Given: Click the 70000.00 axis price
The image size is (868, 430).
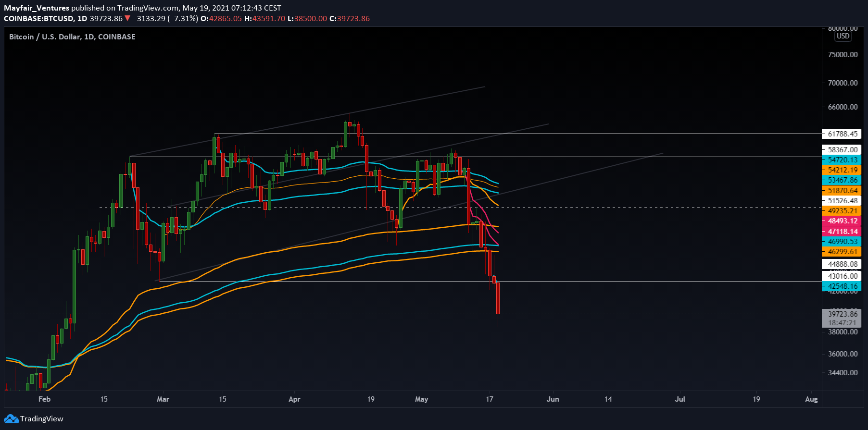Looking at the screenshot, I should coord(843,83).
